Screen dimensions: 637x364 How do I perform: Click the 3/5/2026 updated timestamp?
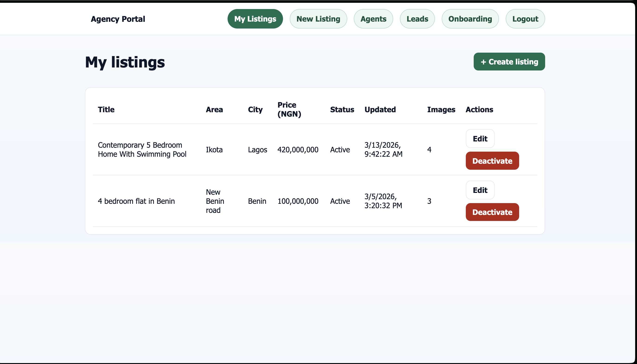point(383,201)
